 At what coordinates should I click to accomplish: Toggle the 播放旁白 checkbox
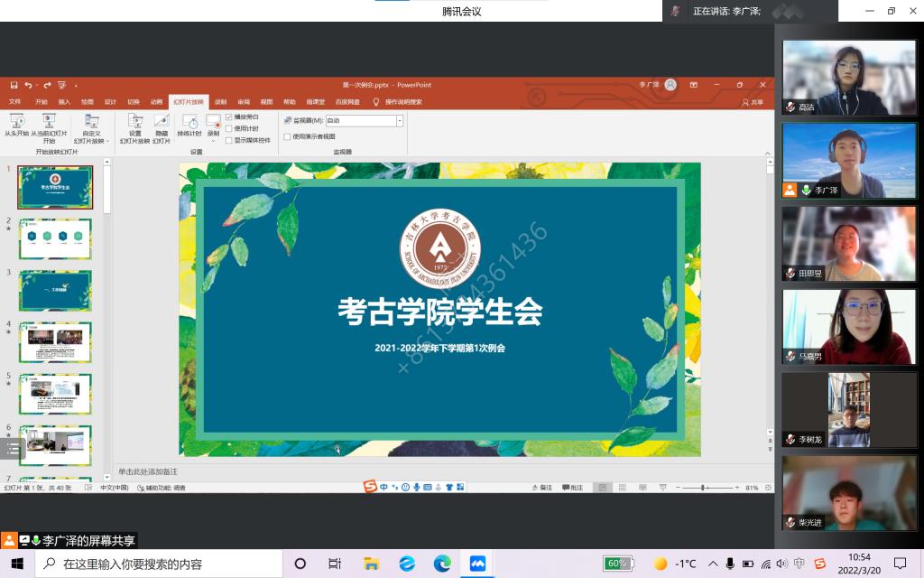(229, 117)
